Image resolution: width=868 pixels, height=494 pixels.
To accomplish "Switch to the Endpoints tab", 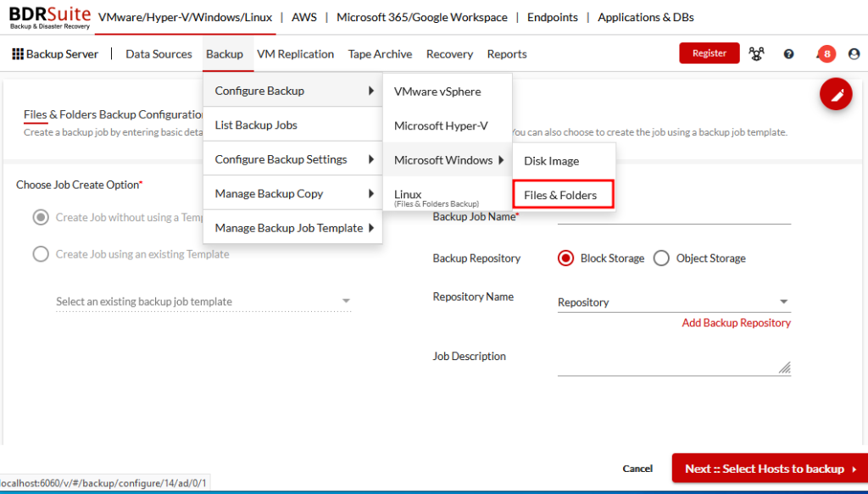I will pyautogui.click(x=553, y=17).
